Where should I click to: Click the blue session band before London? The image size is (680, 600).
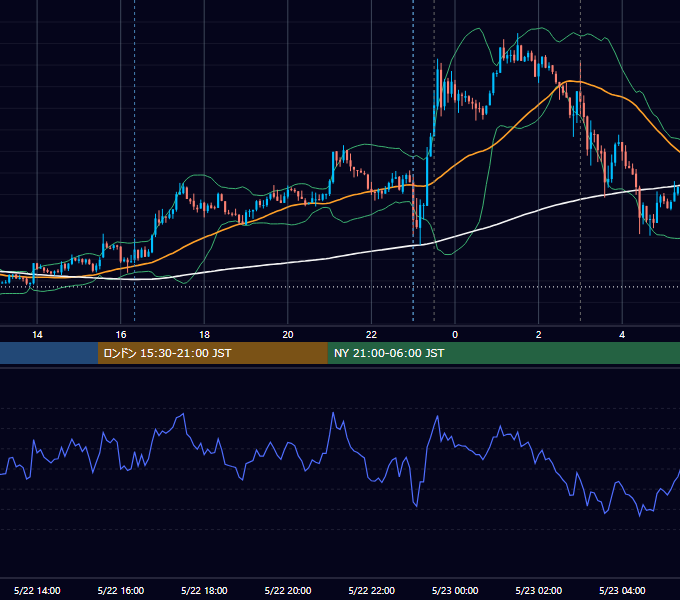(49, 353)
